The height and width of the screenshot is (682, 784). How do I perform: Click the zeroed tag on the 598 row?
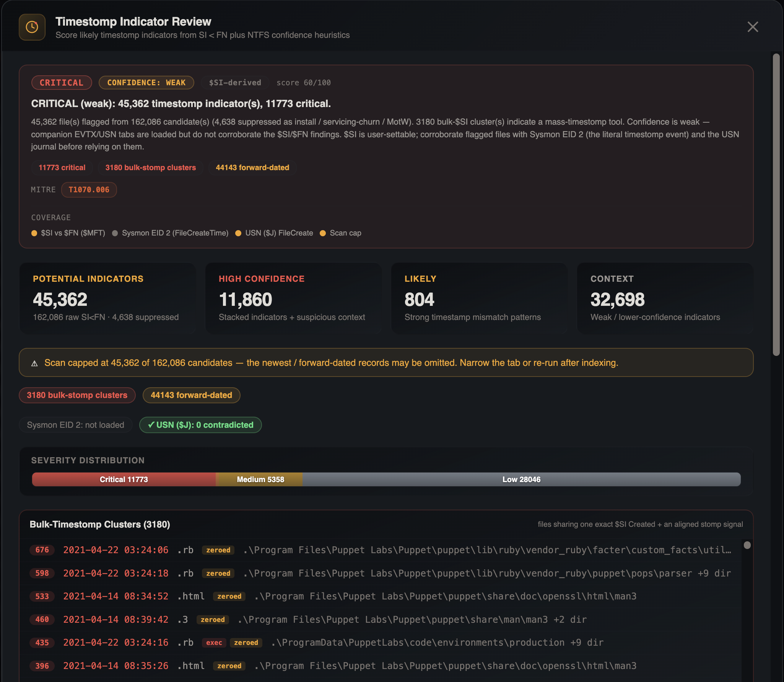[218, 573]
